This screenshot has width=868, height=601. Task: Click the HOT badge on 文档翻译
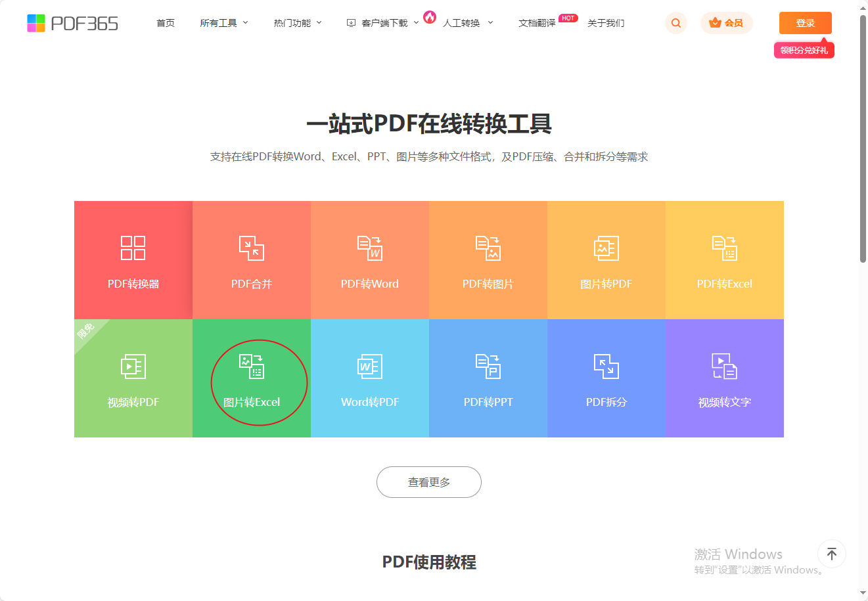(568, 18)
